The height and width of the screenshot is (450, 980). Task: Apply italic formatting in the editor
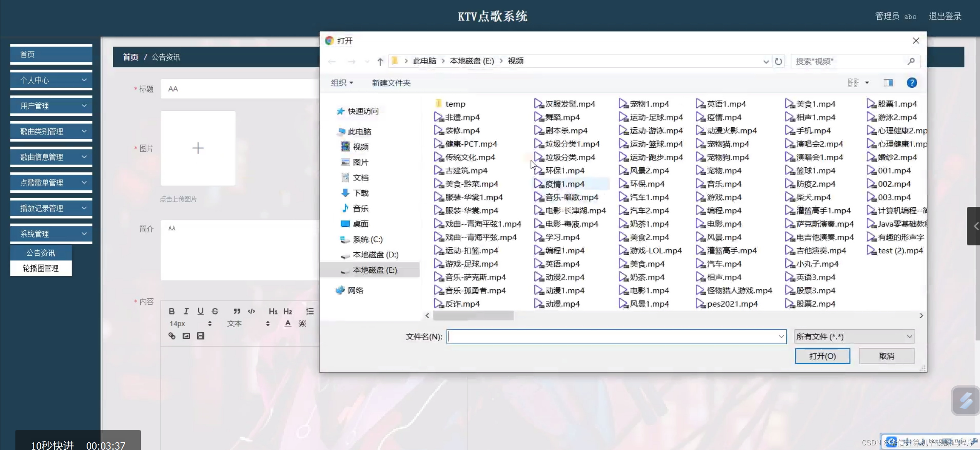tap(186, 311)
